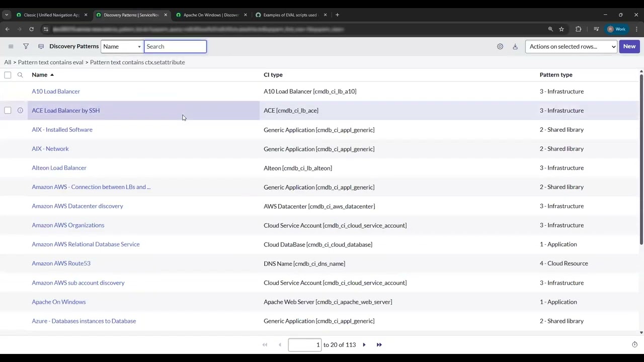Jump to the last page of results
This screenshot has height=362, width=644.
pyautogui.click(x=379, y=344)
